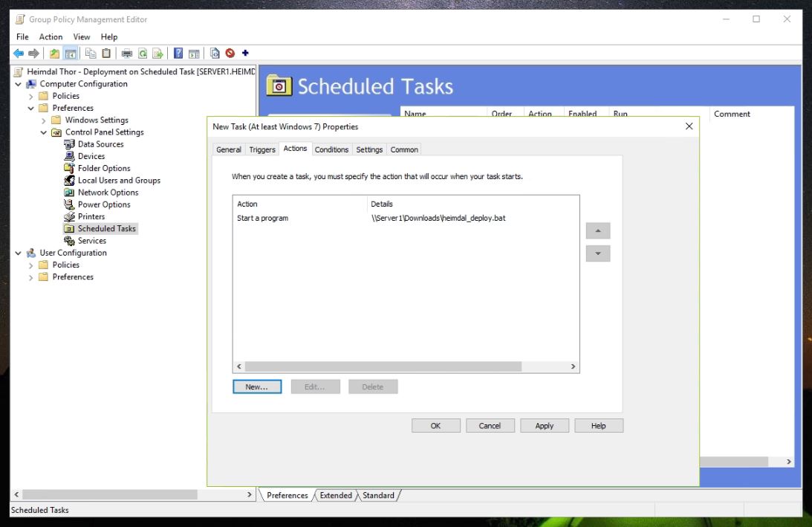This screenshot has height=527, width=812.
Task: Select Printers in the tree
Action: pyautogui.click(x=91, y=216)
